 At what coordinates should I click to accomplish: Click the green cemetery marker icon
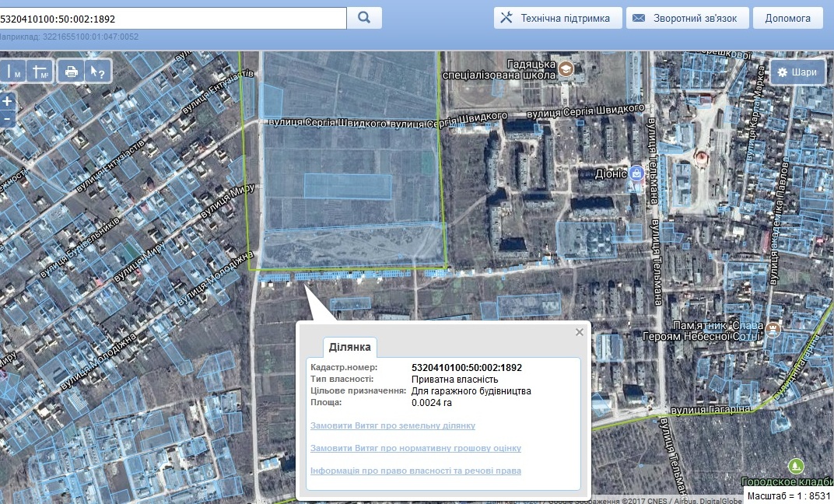(796, 466)
